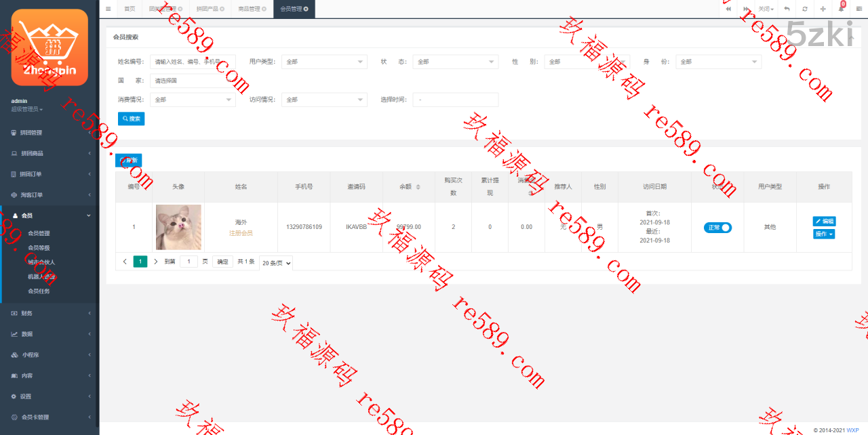
Task: Click the 编辑 button for member 海外
Action: tap(824, 222)
